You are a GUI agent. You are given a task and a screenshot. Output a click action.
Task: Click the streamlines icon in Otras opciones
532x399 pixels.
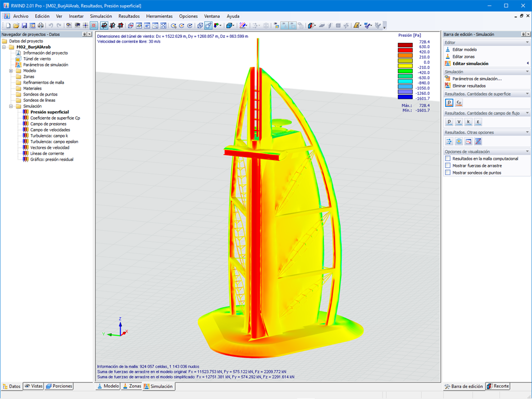click(x=458, y=141)
